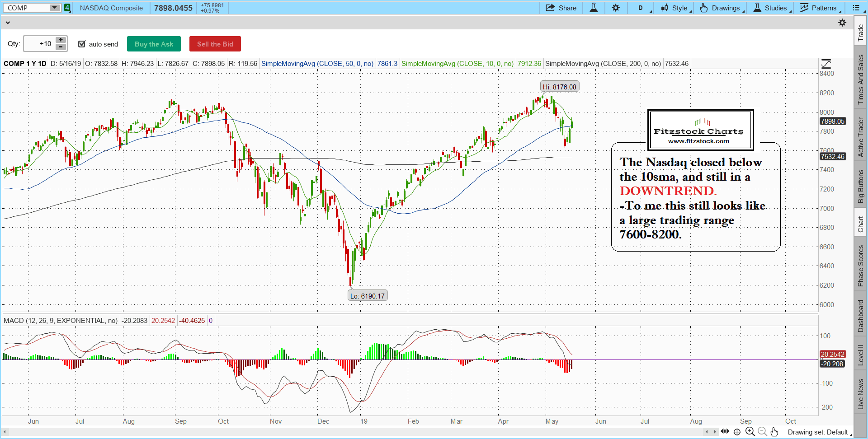
Task: Click the Buy the Ask button
Action: click(x=154, y=44)
